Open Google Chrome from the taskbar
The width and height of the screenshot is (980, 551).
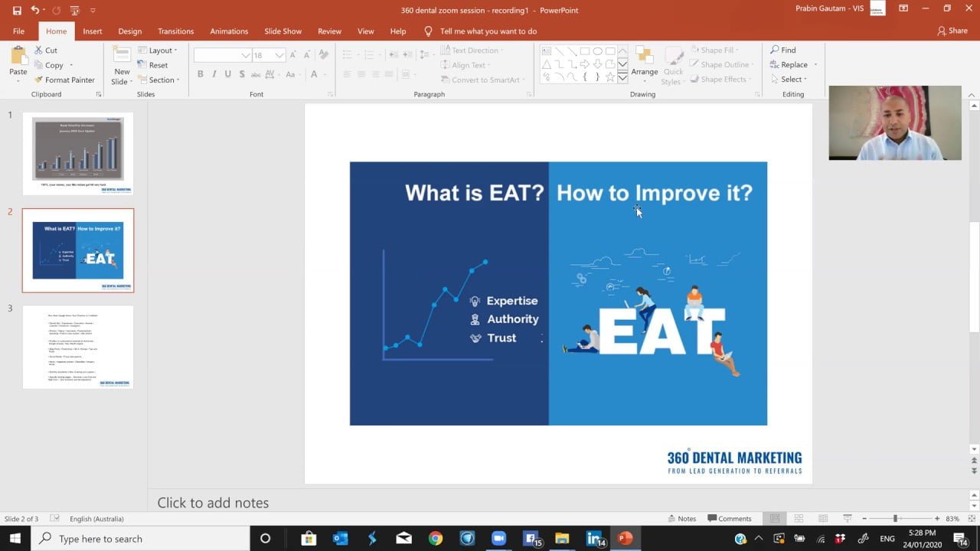point(435,539)
